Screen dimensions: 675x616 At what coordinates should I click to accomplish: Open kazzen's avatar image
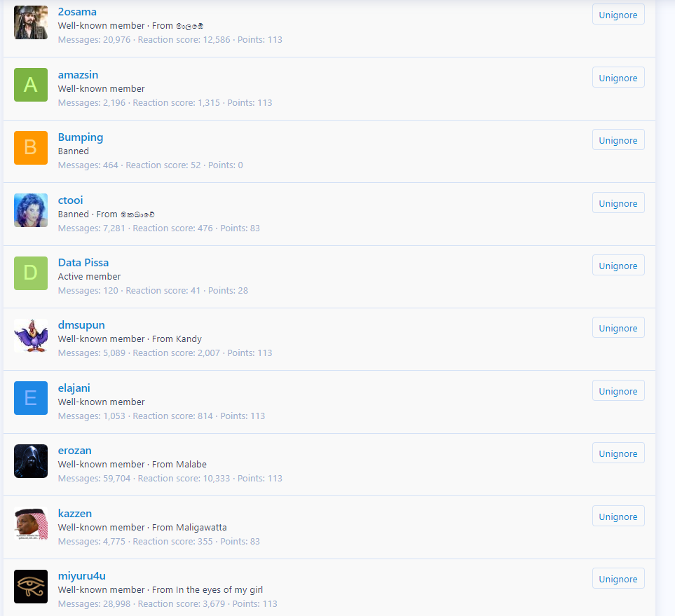pos(31,523)
